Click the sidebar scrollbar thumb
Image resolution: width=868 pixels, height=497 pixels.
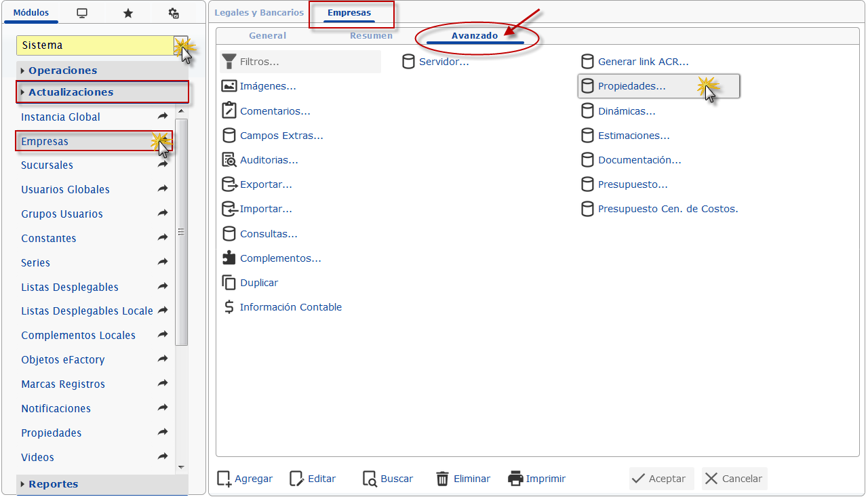coord(181,232)
